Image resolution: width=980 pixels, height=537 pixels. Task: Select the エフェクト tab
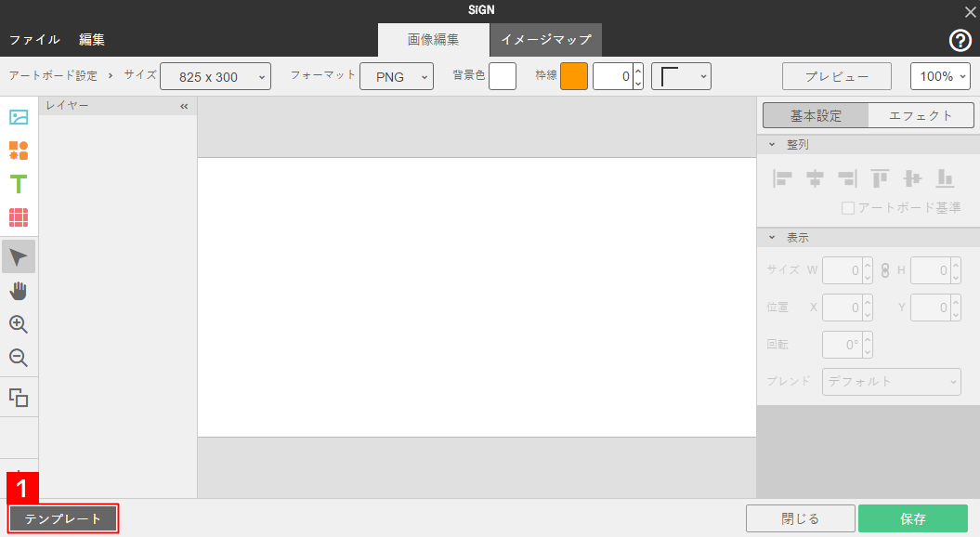point(921,115)
